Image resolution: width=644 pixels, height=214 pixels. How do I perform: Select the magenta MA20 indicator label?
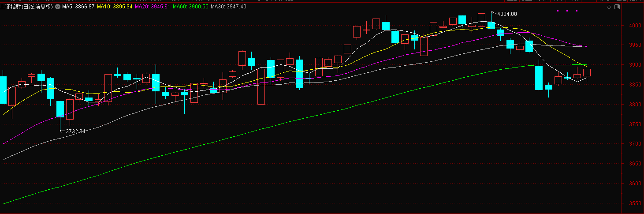tap(153, 7)
